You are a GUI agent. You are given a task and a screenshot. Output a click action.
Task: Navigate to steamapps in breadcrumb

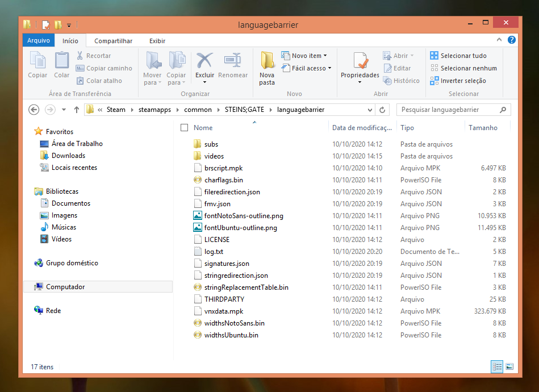154,110
